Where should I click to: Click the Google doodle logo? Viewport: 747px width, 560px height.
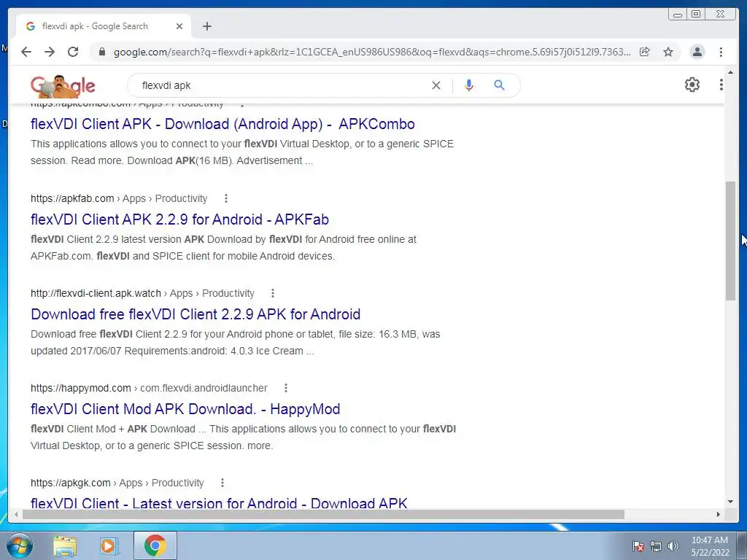63,86
